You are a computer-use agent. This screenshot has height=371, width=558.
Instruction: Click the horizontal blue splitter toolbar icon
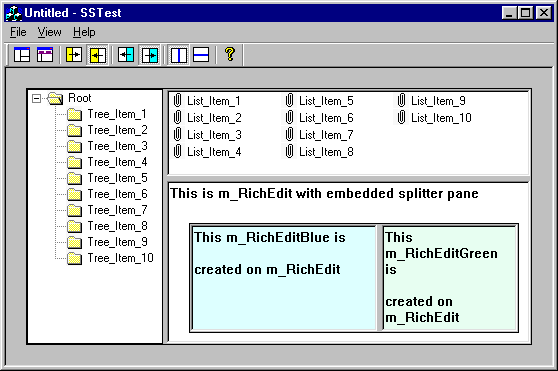point(201,55)
